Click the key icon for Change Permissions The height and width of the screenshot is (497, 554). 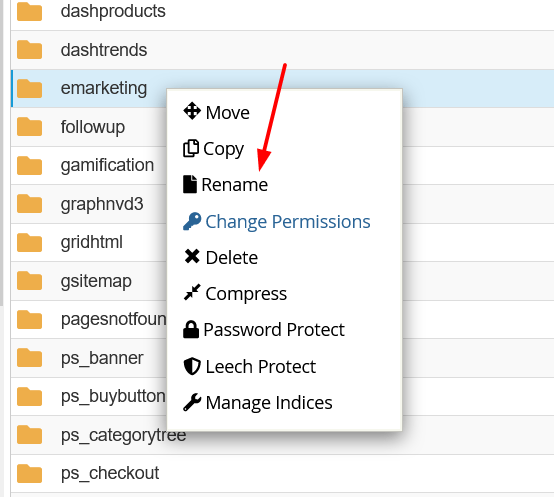pyautogui.click(x=192, y=221)
